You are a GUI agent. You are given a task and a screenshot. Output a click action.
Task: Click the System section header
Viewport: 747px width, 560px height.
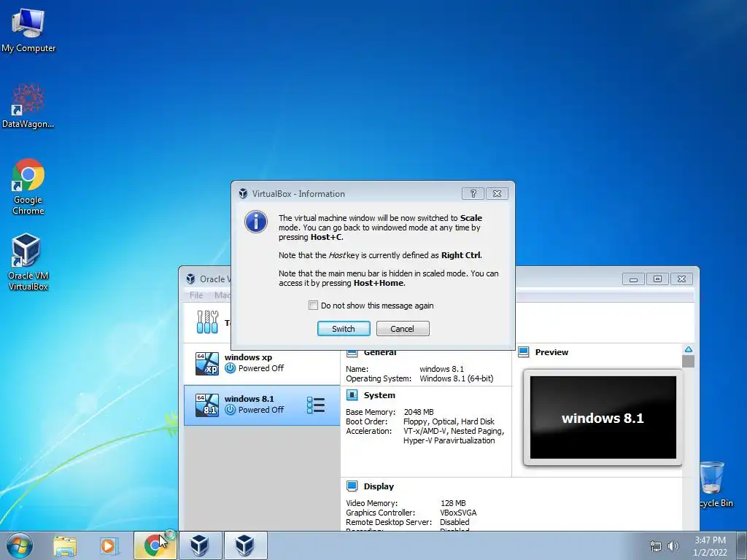[379, 395]
